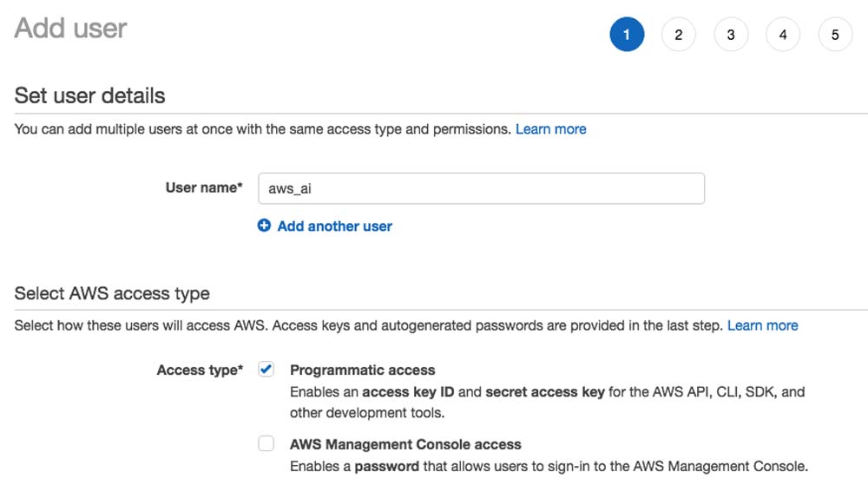The image size is (868, 485).
Task: Click the step 1 wizard indicator
Action: point(627,35)
